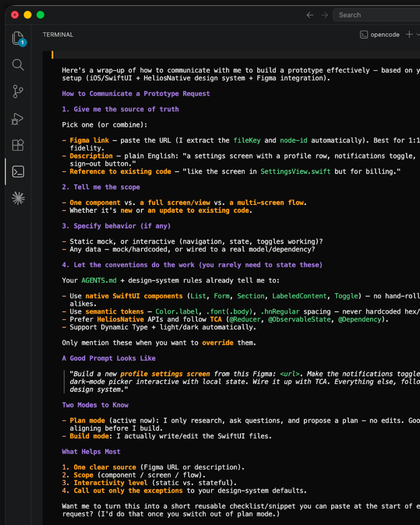Click the green "<url>" placeholder
This screenshot has height=525, width=420.
(x=290, y=374)
